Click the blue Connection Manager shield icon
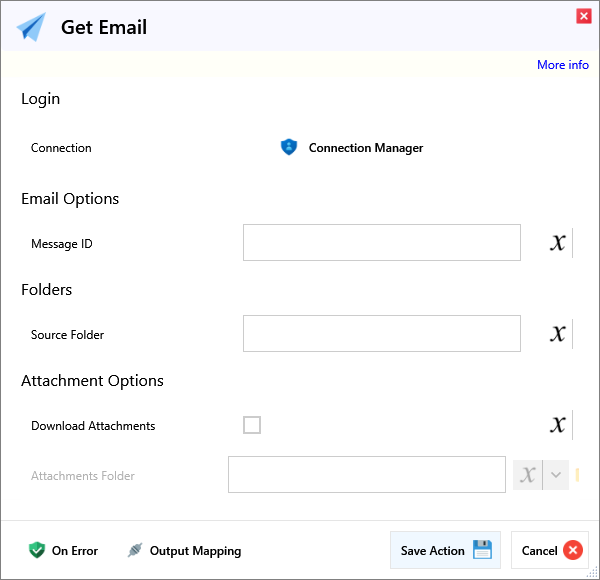The width and height of the screenshot is (600, 580). [x=289, y=148]
